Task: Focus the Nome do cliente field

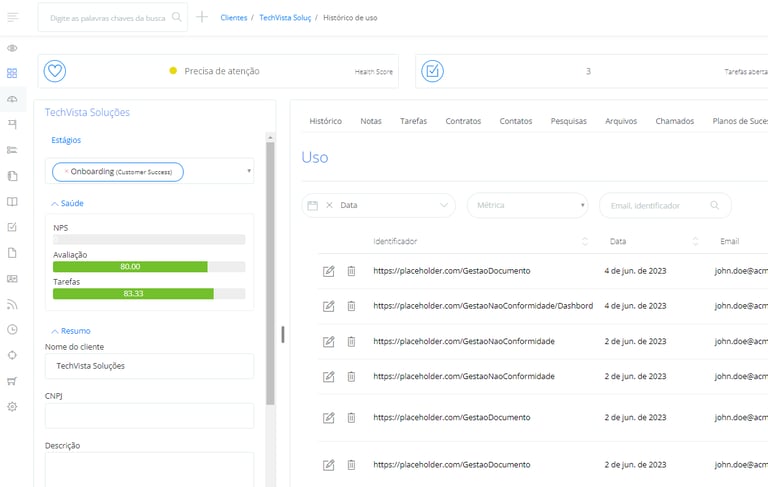Action: click(x=149, y=366)
